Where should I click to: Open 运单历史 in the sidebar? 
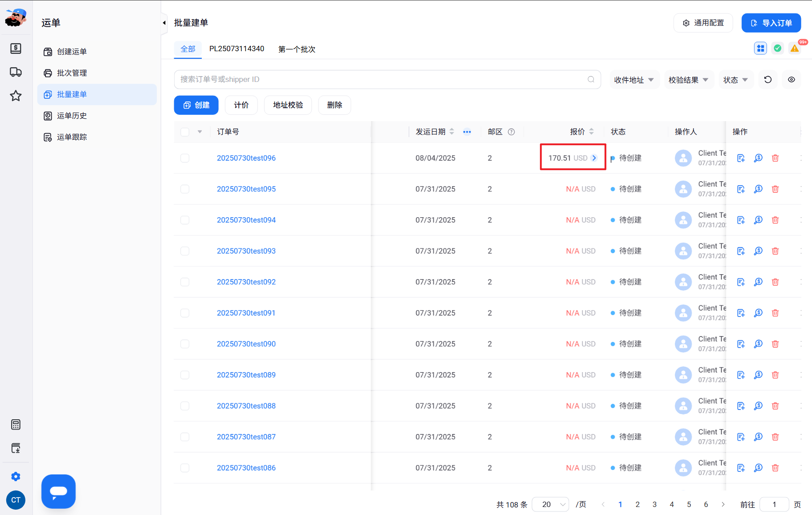[x=97, y=116]
